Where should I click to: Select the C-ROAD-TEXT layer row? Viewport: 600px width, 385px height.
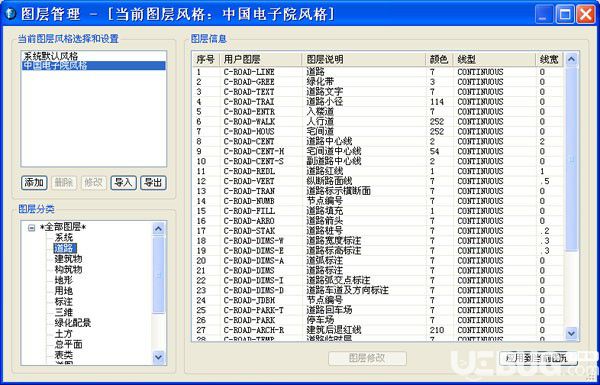coord(378,92)
